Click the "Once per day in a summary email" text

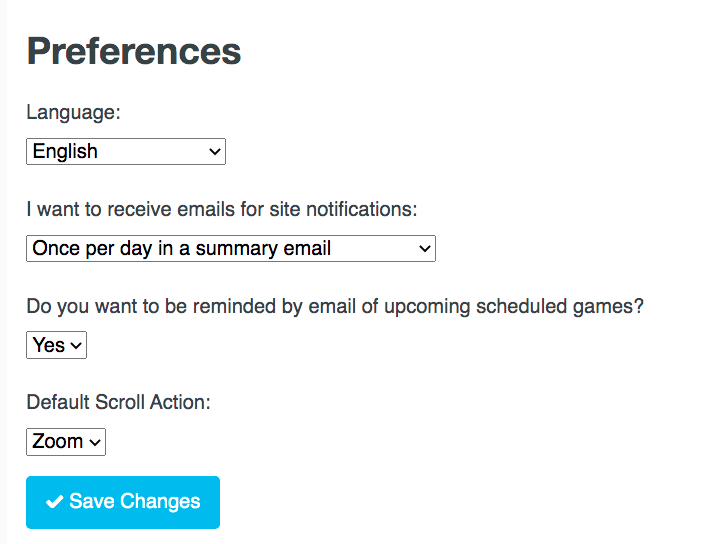pyautogui.click(x=181, y=248)
